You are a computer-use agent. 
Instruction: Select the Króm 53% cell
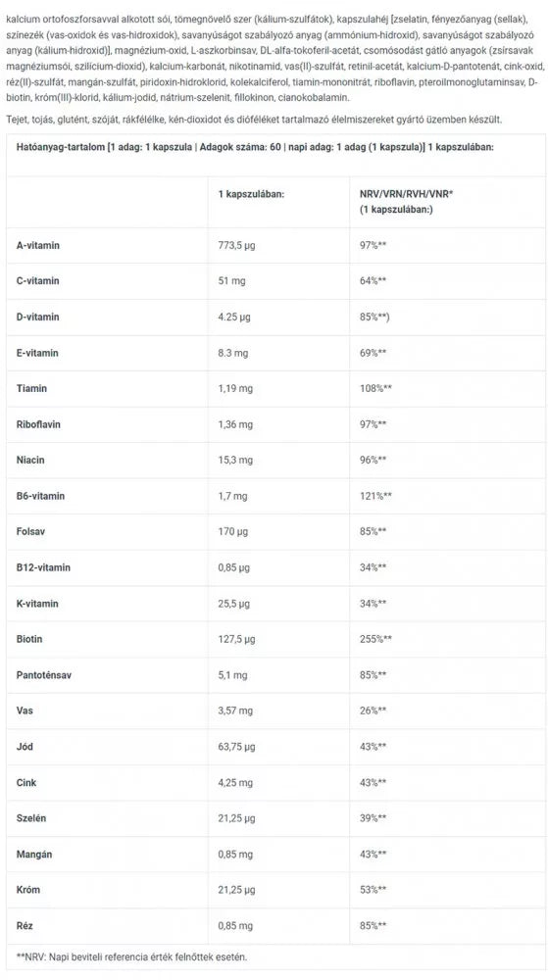click(374, 890)
